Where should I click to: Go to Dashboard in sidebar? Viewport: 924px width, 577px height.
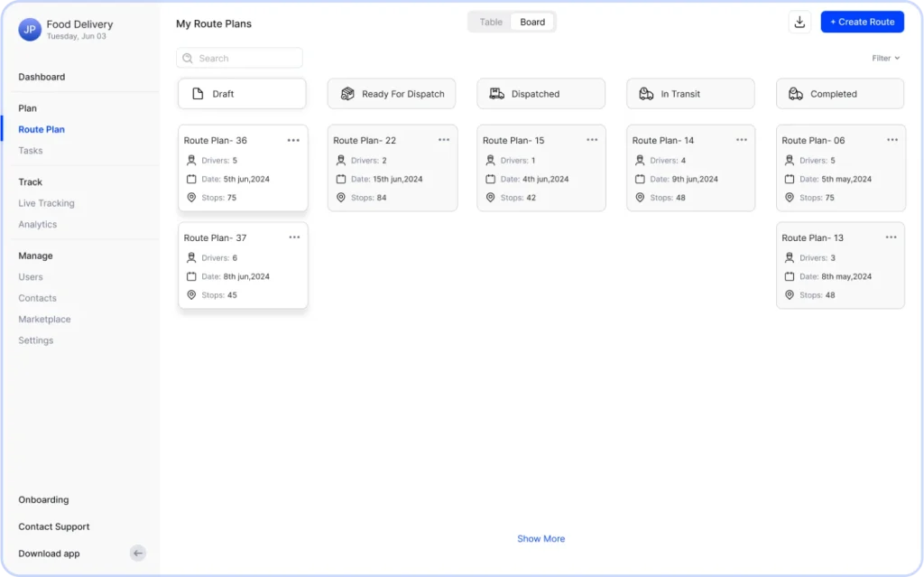[x=42, y=77]
